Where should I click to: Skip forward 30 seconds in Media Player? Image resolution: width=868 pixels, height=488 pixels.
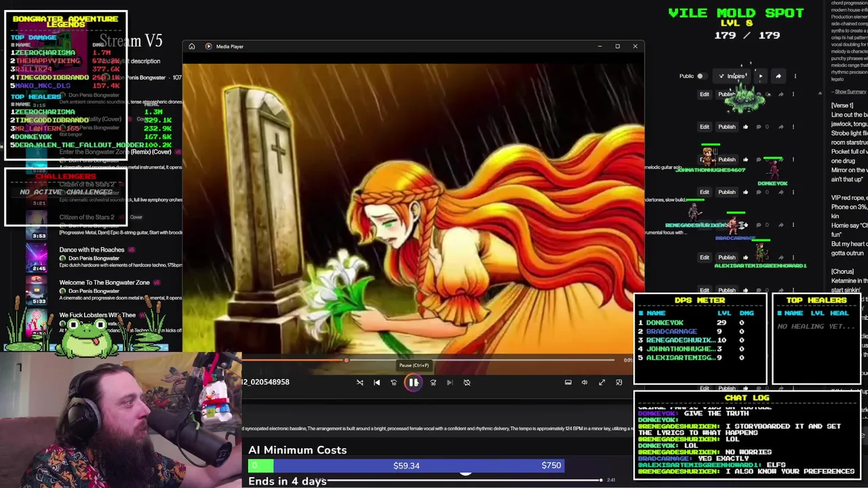[433, 382]
